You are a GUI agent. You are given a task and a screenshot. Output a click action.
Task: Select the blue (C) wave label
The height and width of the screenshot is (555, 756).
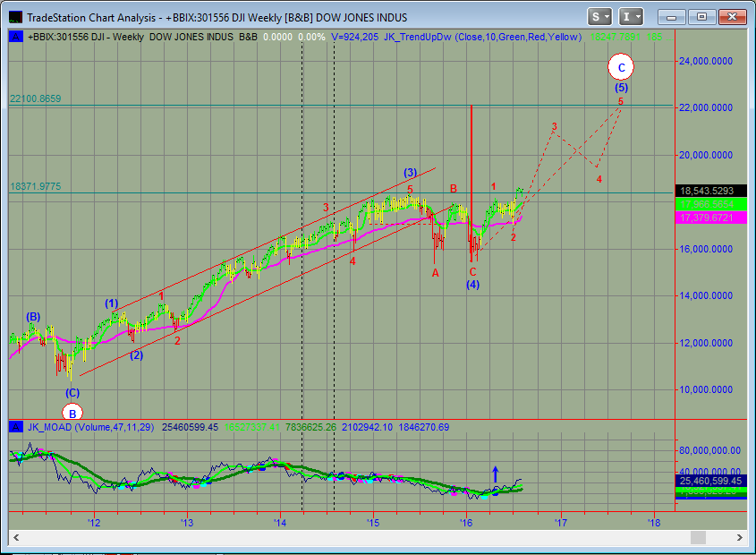(x=72, y=393)
